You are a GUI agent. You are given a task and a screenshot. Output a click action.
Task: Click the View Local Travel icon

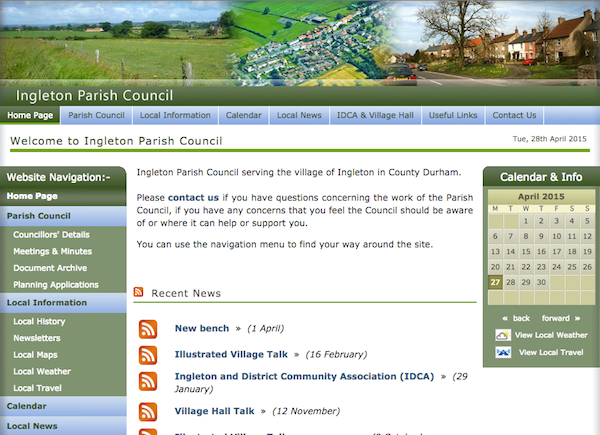pos(503,352)
